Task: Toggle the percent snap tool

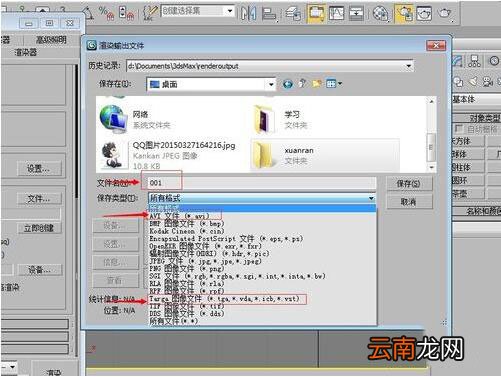Action: 107,13
